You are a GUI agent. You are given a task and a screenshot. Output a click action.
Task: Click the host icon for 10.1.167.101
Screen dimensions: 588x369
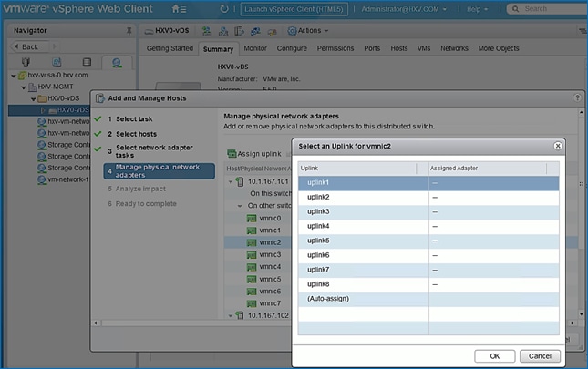[239, 181]
